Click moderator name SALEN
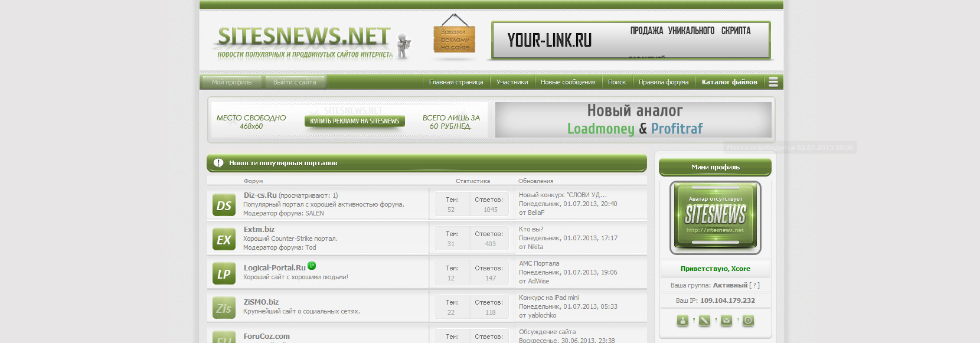The image size is (980, 343). point(315,213)
